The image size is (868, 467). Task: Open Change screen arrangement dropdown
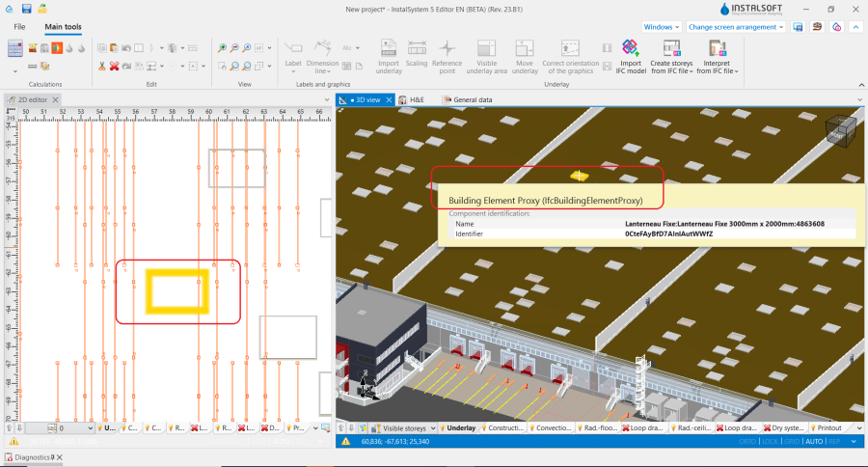(736, 27)
